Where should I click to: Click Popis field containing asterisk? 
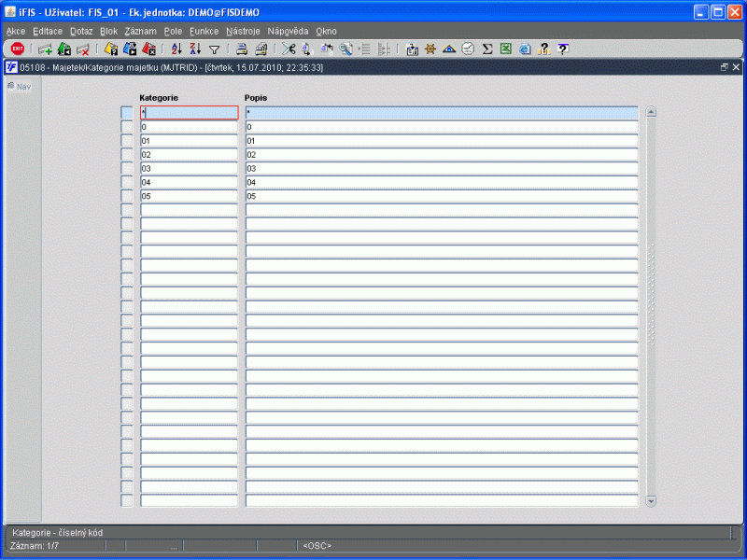[x=442, y=113]
